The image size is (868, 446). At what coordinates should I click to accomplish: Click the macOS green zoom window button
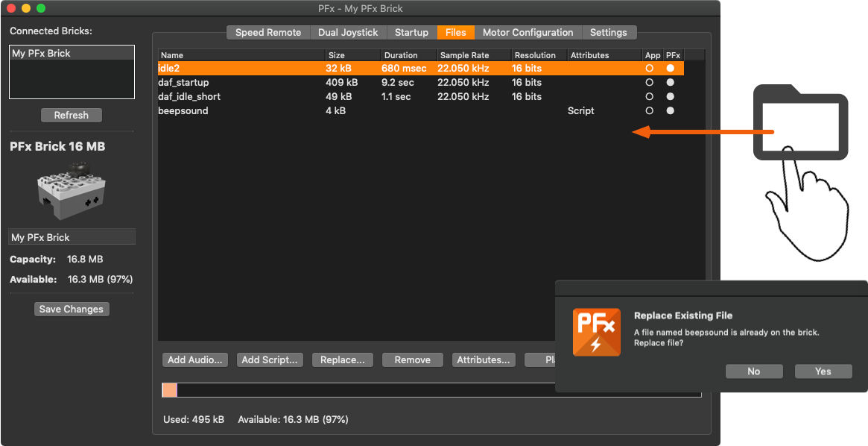[x=40, y=8]
